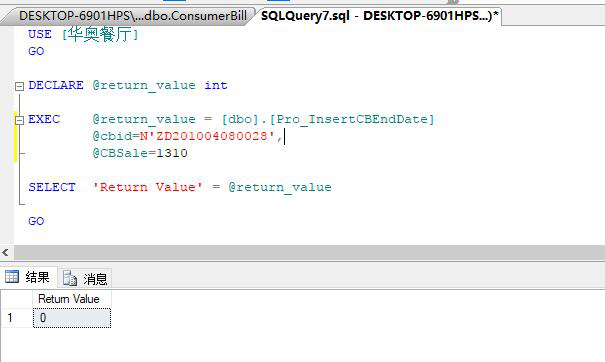Select row number 1 header
The width and height of the screenshot is (605, 362).
point(17,318)
